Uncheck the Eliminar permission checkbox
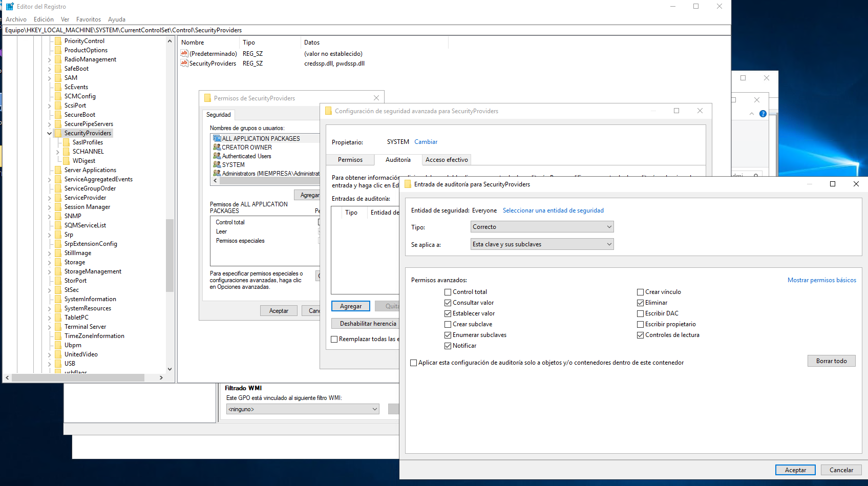Viewport: 868px width, 486px height. (640, 303)
